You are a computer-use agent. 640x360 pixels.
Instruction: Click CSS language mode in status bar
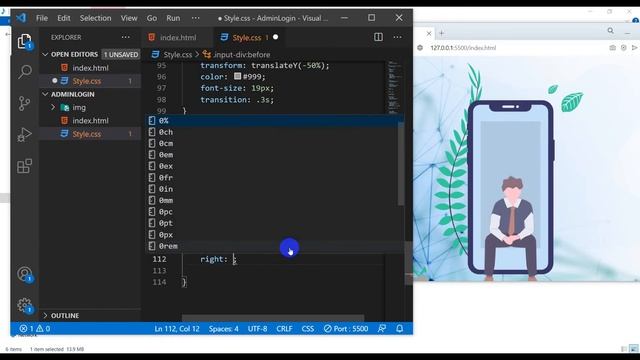[308, 329]
